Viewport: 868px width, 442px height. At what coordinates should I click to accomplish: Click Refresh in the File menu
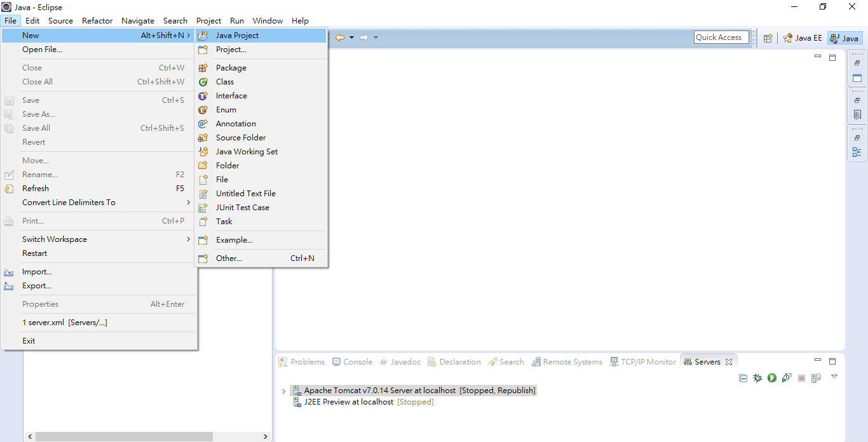(99, 189)
